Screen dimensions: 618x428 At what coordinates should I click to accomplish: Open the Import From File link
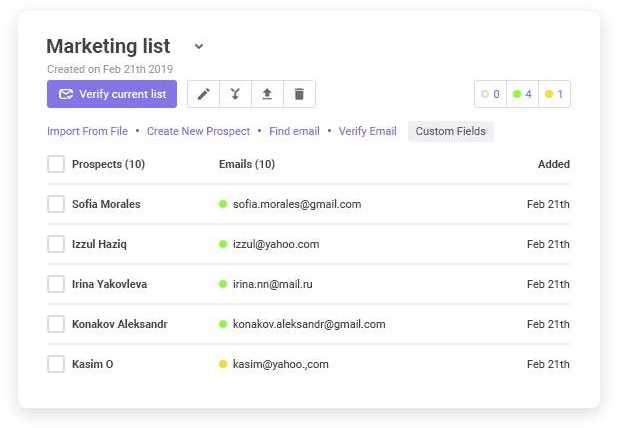[87, 131]
